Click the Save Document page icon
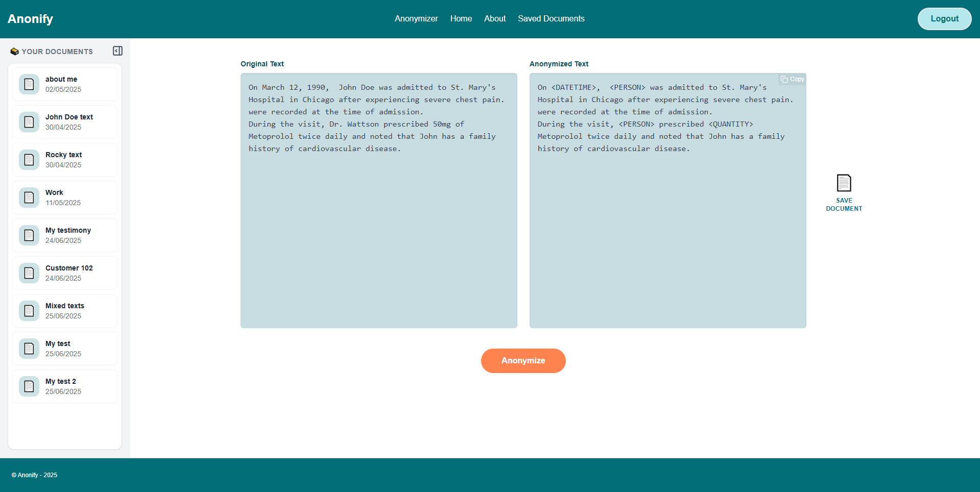The width and height of the screenshot is (980, 492). [844, 183]
